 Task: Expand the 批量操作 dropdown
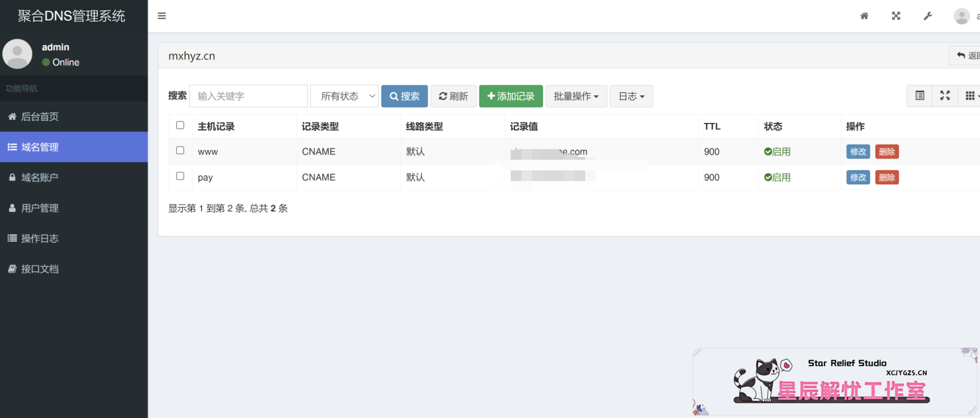[x=576, y=96]
